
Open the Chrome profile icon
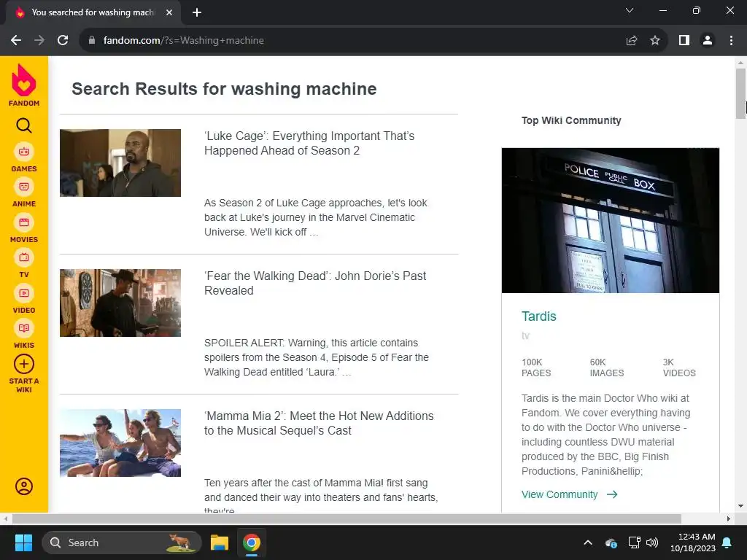click(x=708, y=41)
